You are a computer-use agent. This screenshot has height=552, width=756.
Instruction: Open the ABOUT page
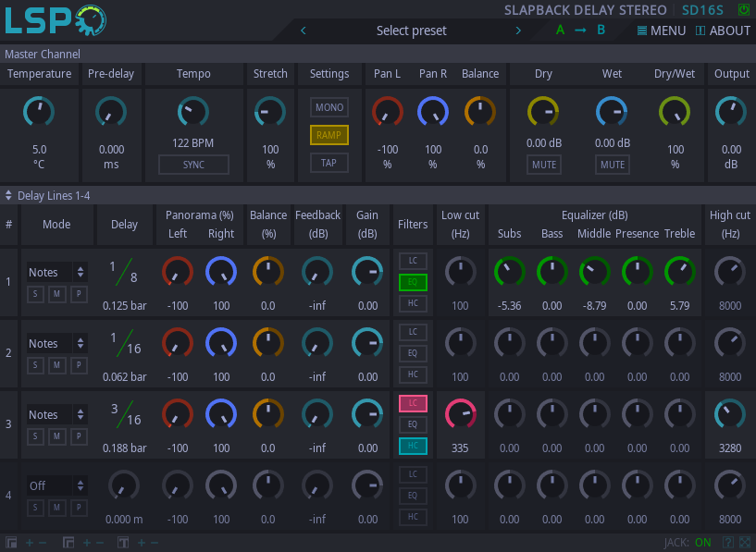point(723,31)
